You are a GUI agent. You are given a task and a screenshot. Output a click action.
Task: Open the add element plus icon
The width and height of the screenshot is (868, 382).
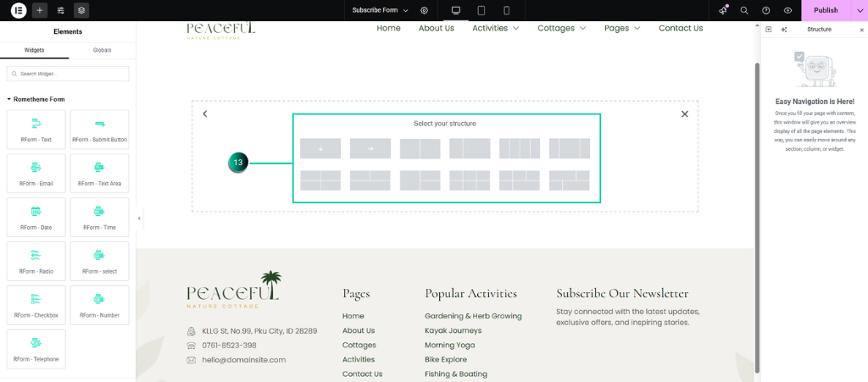coord(39,10)
